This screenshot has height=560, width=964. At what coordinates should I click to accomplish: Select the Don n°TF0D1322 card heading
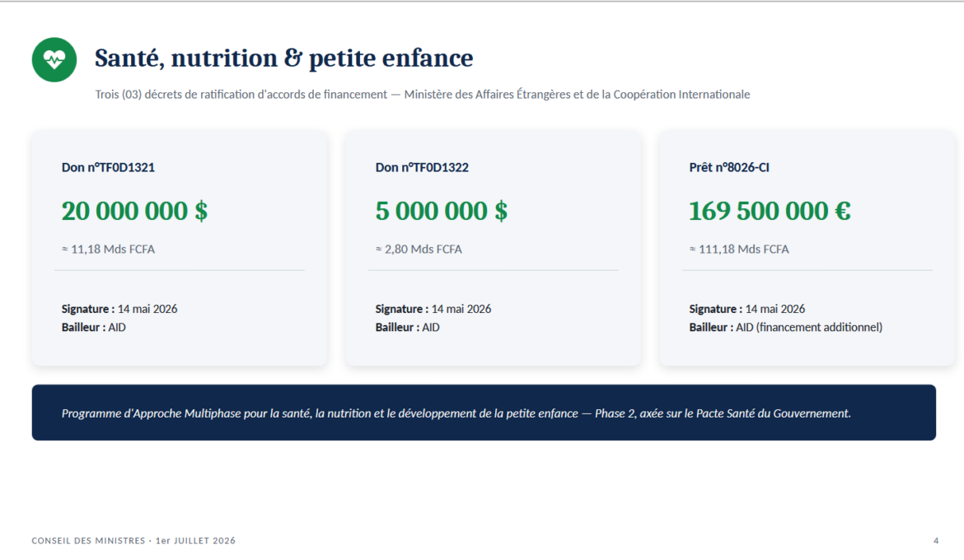click(422, 167)
